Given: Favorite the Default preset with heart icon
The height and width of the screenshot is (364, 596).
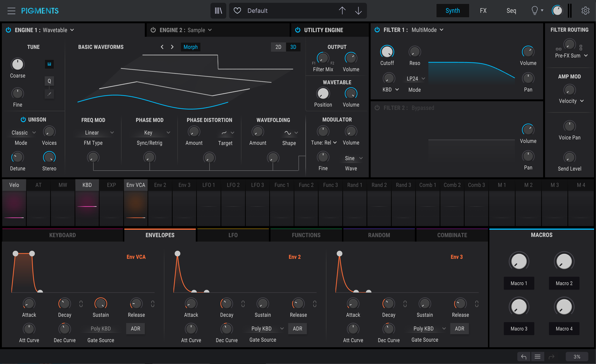Looking at the screenshot, I should (x=237, y=11).
